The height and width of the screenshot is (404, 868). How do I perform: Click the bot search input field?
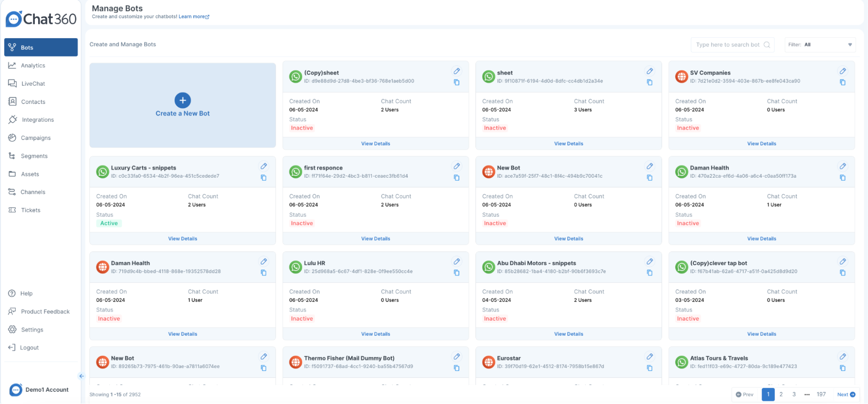click(x=733, y=45)
